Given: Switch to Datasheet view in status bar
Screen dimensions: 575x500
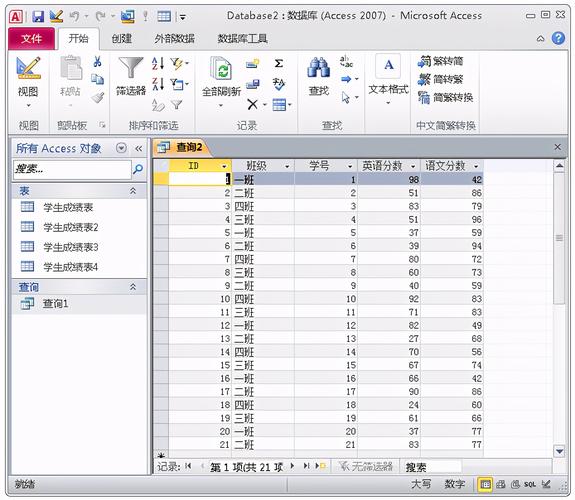Looking at the screenshot, I should (x=485, y=485).
